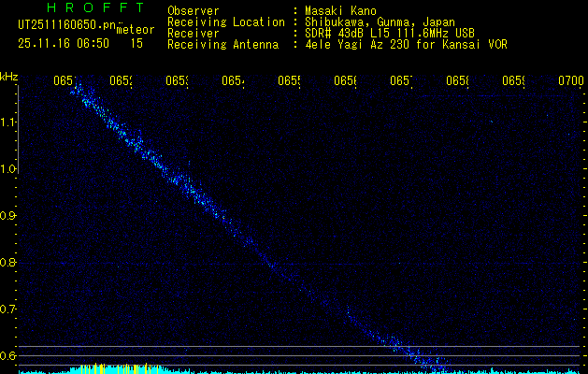Click the date stamp 25.11.16 06:50
Image resolution: width=588 pixels, height=374 pixels.
[64, 44]
